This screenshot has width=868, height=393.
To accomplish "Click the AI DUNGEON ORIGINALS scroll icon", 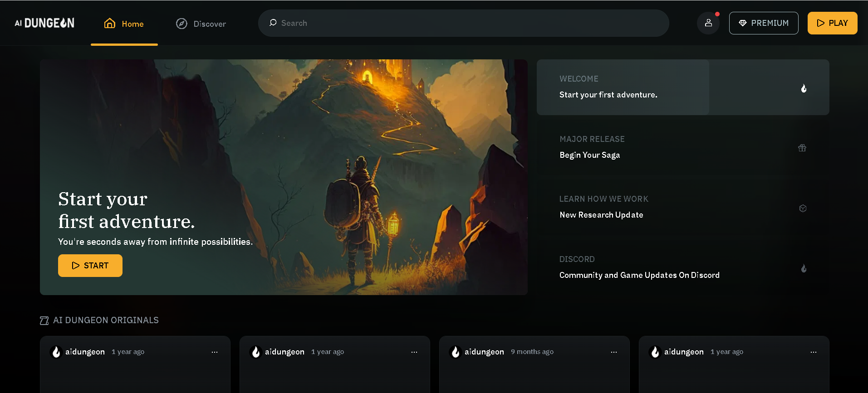I will [x=44, y=321].
